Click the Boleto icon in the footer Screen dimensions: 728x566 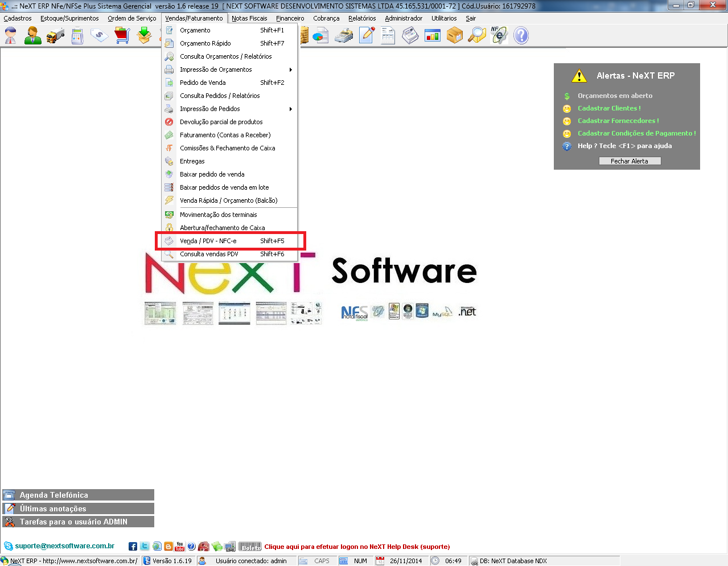pyautogui.click(x=250, y=547)
